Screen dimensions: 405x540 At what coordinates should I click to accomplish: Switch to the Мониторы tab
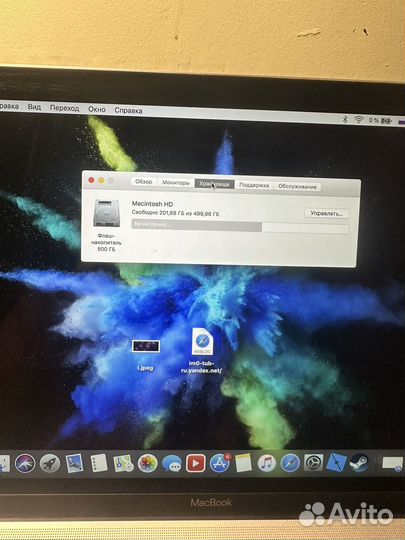(176, 183)
